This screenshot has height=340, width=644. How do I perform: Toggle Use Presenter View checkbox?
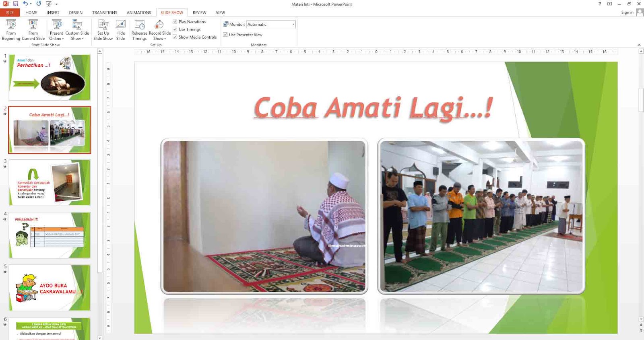click(x=225, y=35)
